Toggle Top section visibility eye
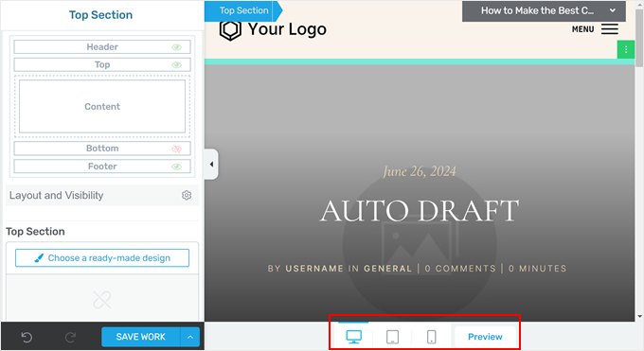The width and height of the screenshot is (644, 351). (x=176, y=65)
